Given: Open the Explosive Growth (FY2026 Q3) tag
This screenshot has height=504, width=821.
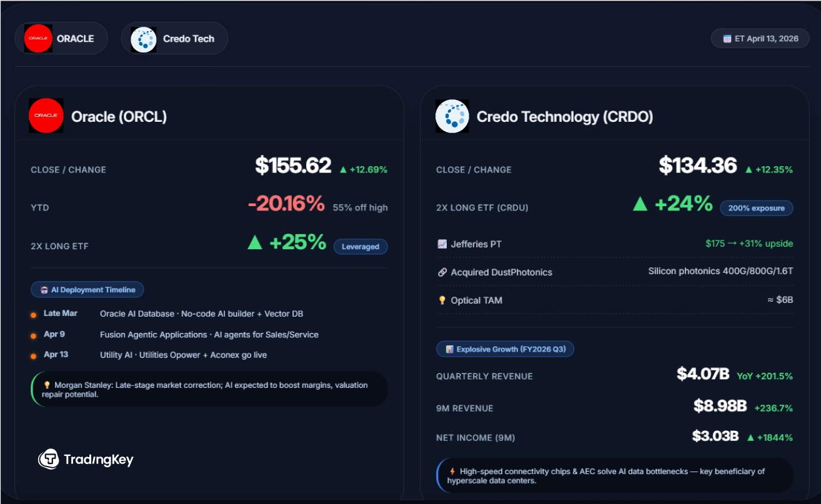Looking at the screenshot, I should tap(505, 349).
